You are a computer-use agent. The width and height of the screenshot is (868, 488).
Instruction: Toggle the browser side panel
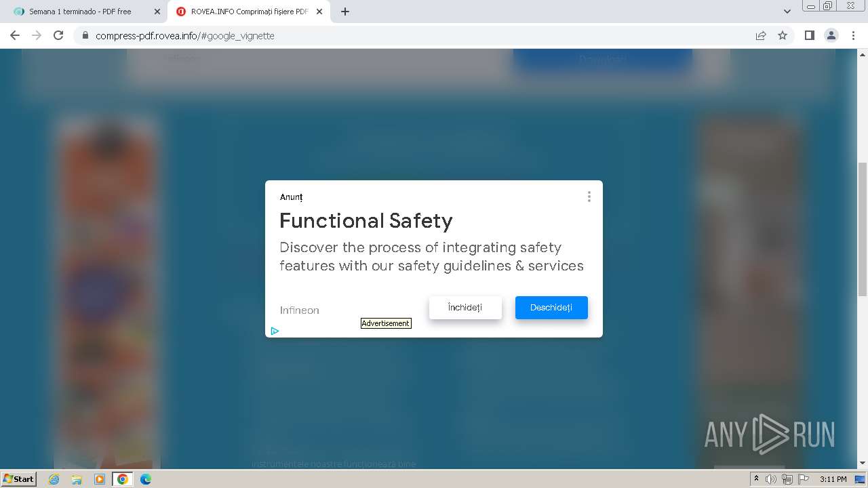[809, 35]
